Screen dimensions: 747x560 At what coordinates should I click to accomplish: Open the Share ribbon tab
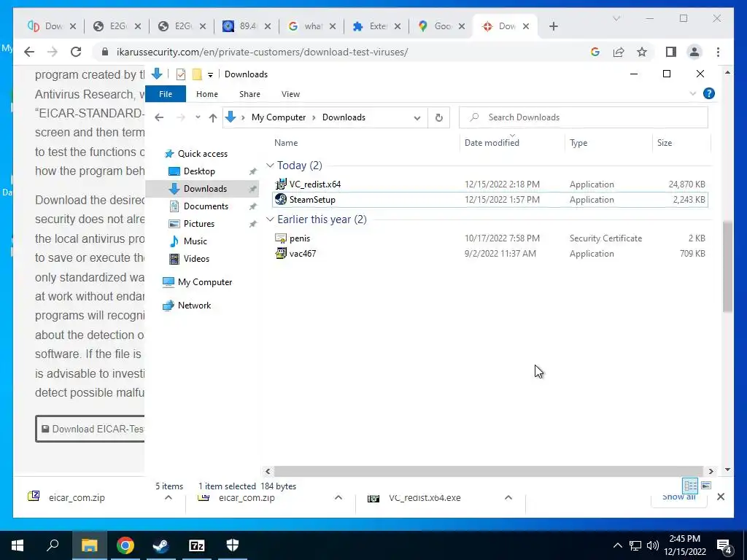pos(249,94)
